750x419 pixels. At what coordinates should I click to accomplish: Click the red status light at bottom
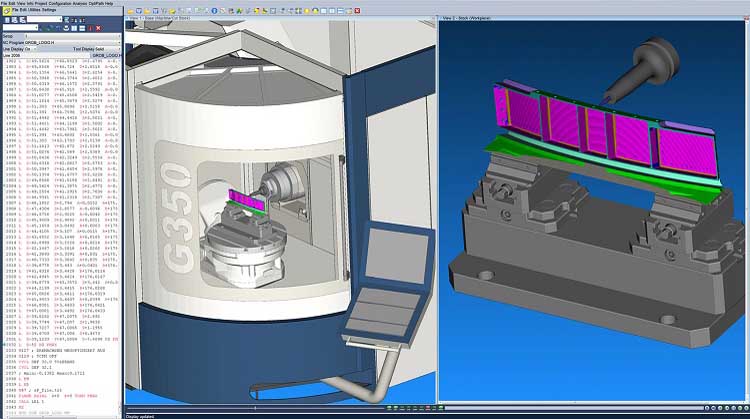(x=428, y=408)
